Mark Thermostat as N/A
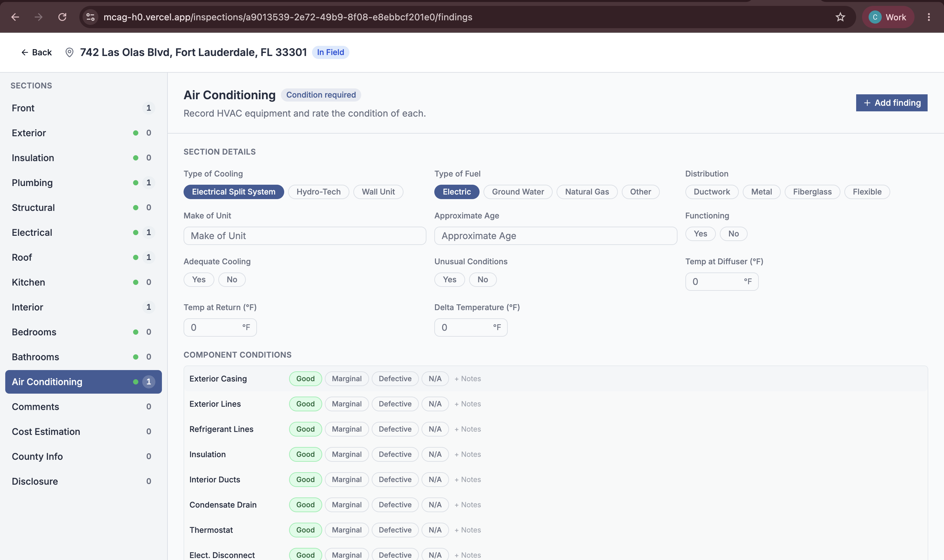 pyautogui.click(x=435, y=530)
